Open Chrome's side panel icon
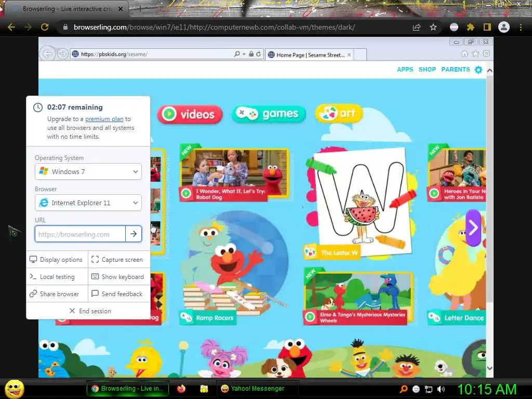The height and width of the screenshot is (399, 532). (x=487, y=27)
